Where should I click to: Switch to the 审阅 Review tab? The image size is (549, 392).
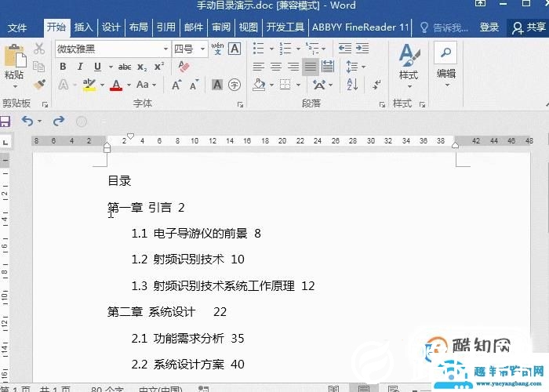coord(221,27)
